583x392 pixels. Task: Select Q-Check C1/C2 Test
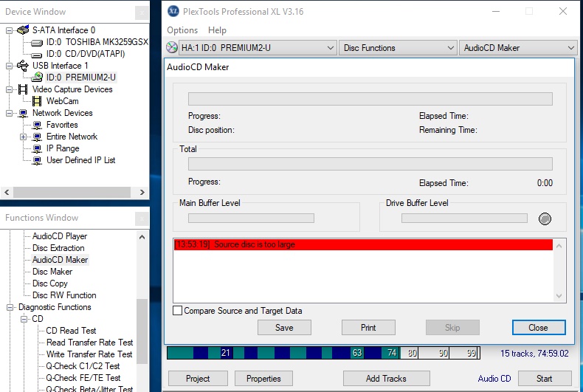point(83,366)
